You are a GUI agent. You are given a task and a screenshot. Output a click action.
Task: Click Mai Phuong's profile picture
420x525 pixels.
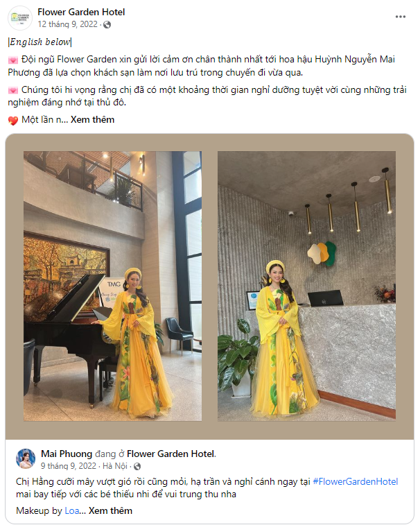pyautogui.click(x=26, y=458)
